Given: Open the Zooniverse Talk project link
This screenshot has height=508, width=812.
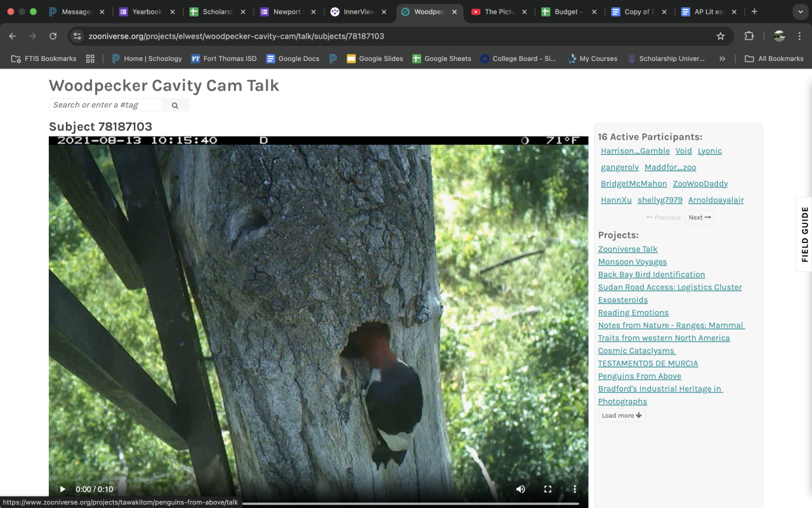Looking at the screenshot, I should point(627,249).
